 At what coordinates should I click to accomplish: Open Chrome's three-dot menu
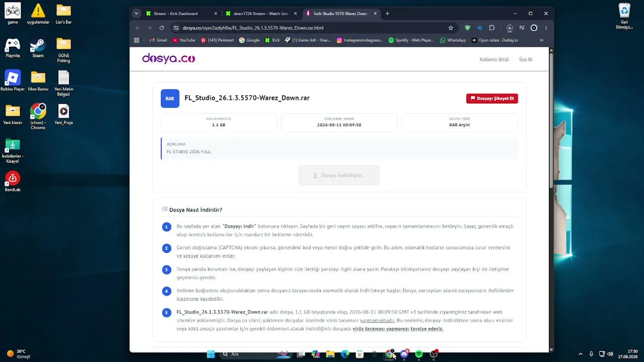point(546,28)
